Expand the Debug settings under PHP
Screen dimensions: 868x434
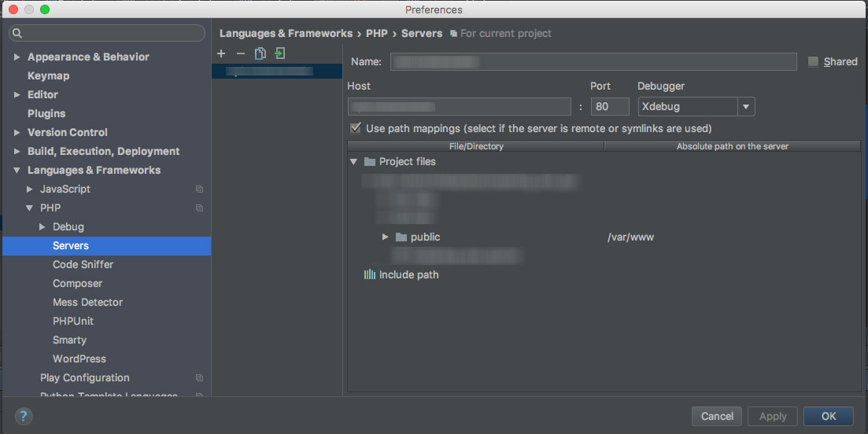pyautogui.click(x=42, y=227)
